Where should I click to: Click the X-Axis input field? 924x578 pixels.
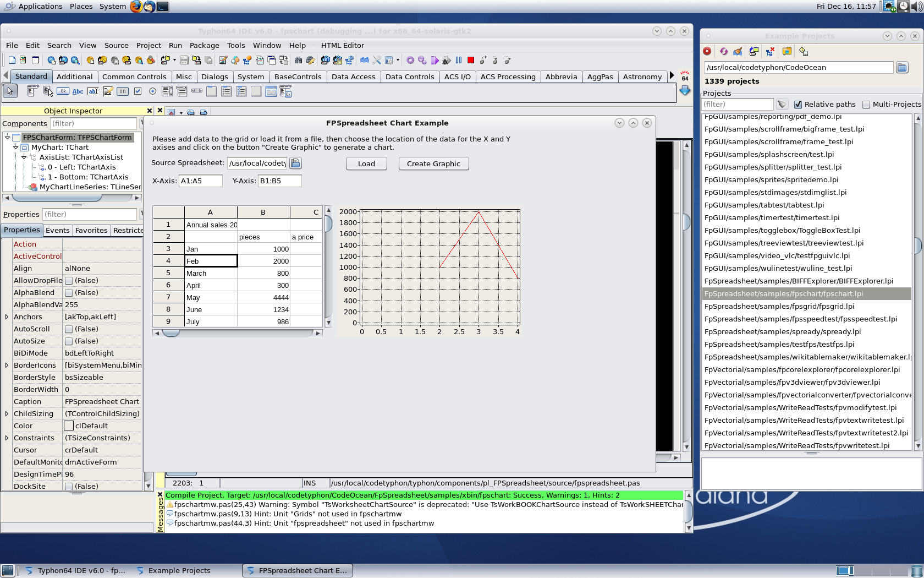tap(201, 181)
